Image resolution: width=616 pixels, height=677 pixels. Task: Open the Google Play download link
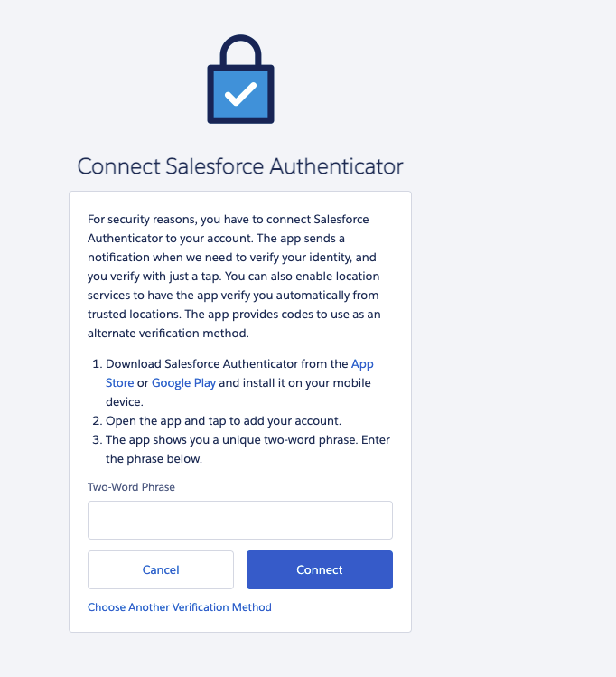(183, 383)
